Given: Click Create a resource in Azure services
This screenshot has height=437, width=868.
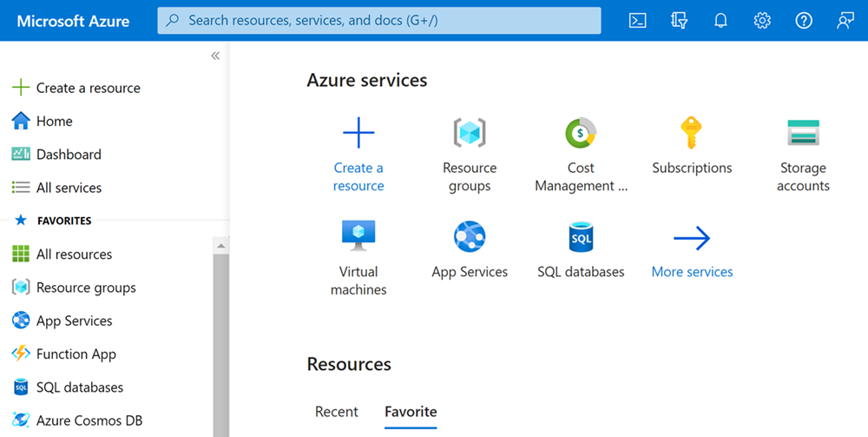Looking at the screenshot, I should click(x=358, y=134).
